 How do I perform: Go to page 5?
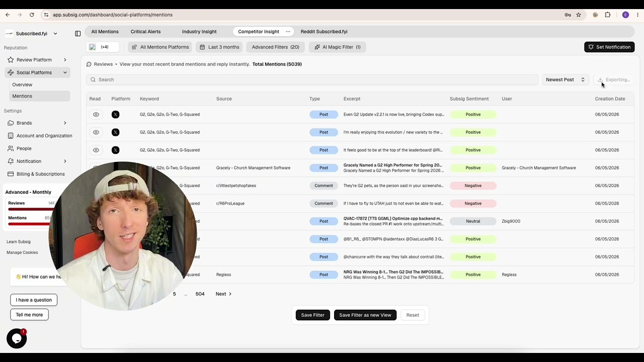175,294
